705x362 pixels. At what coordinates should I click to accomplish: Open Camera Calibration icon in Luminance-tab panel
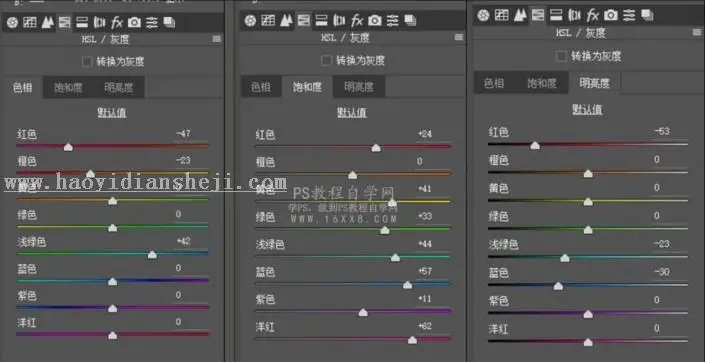[x=611, y=15]
